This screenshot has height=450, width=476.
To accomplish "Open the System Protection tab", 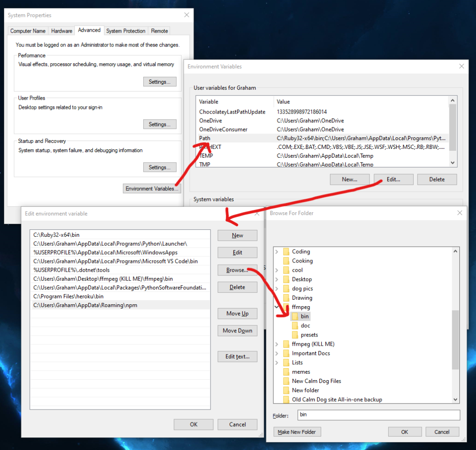I will click(126, 31).
